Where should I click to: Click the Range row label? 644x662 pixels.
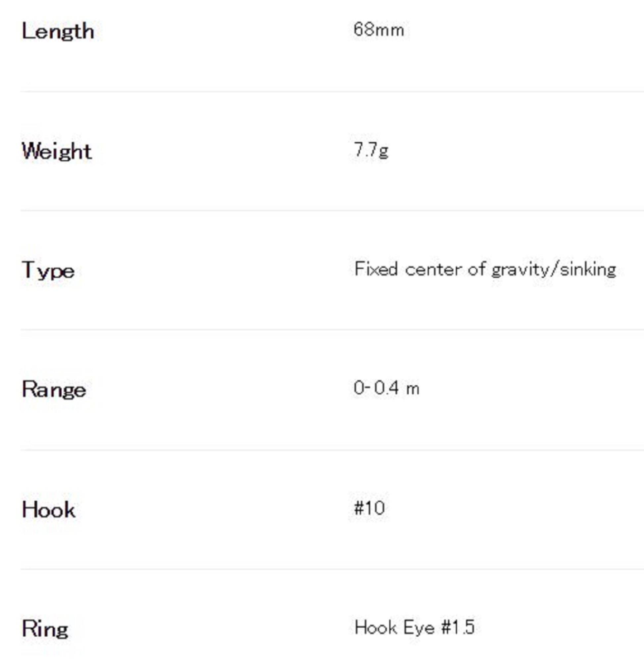(54, 389)
